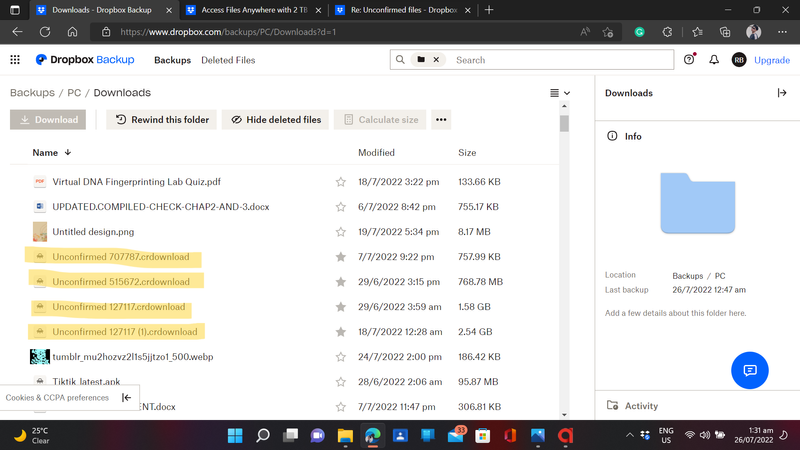The width and height of the screenshot is (800, 450).
Task: Open the RB account avatar
Action: coord(739,60)
